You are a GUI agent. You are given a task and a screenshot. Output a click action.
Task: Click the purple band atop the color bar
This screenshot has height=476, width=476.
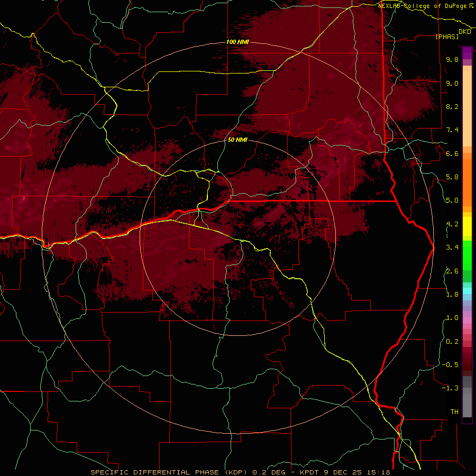pyautogui.click(x=467, y=53)
